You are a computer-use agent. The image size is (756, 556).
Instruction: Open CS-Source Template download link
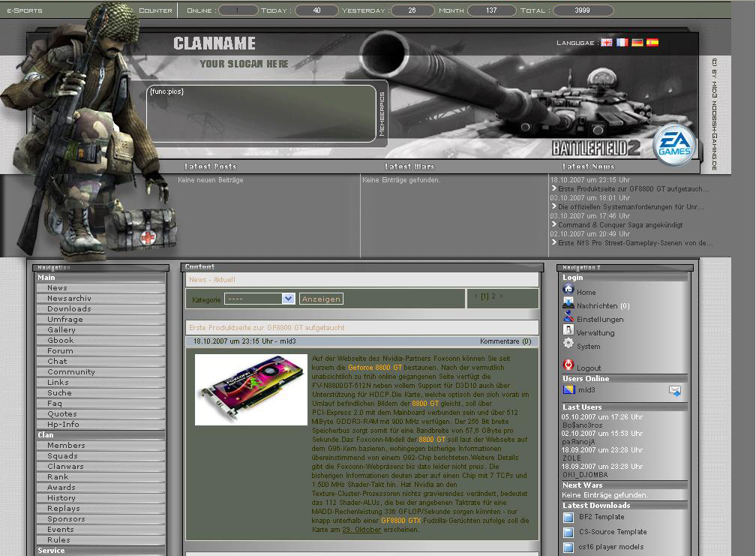(x=613, y=532)
